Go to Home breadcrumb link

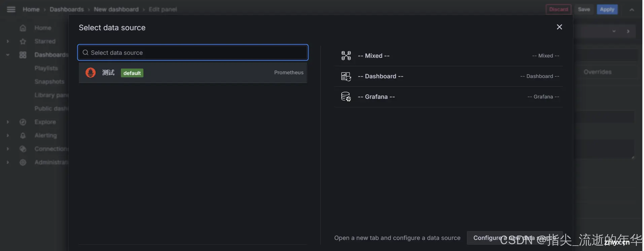[x=31, y=9]
